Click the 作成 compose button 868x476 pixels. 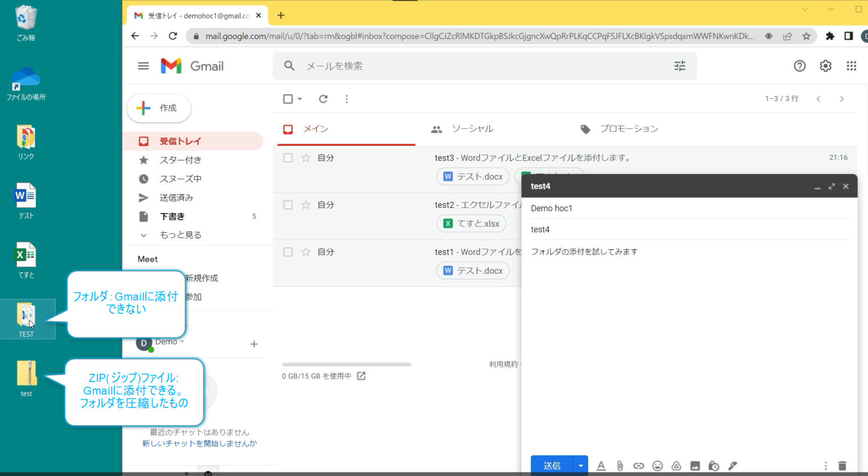pyautogui.click(x=159, y=108)
